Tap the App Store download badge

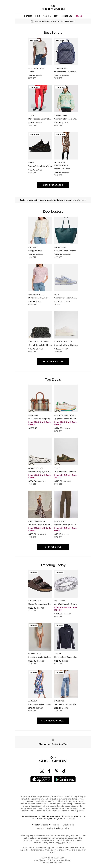(41, 779)
